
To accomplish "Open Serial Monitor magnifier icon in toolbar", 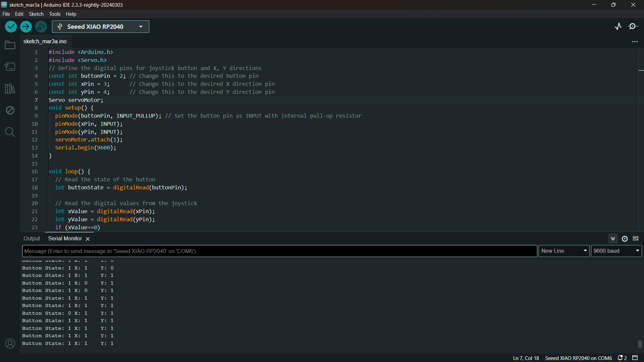I will [x=633, y=26].
